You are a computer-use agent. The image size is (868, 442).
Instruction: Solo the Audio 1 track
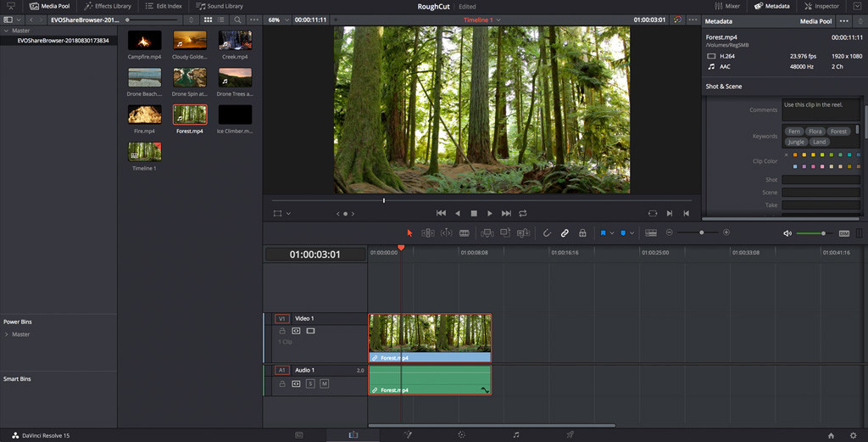[310, 383]
